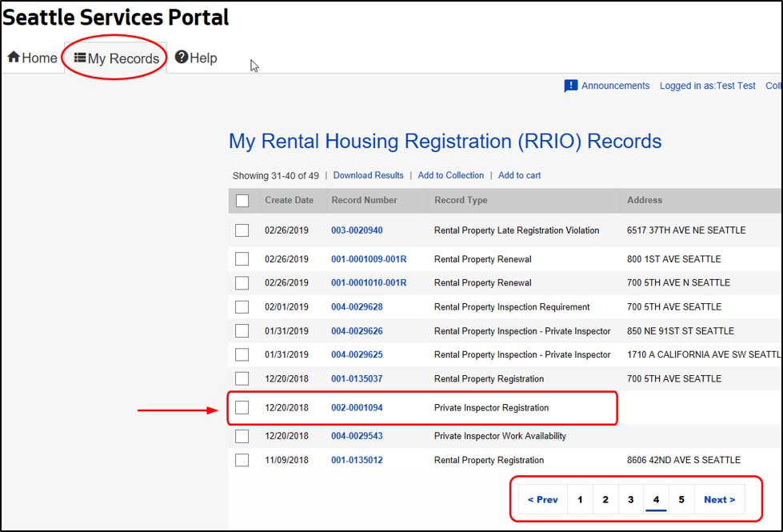Select all records with the header checkbox
This screenshot has width=783, height=532.
(x=242, y=201)
